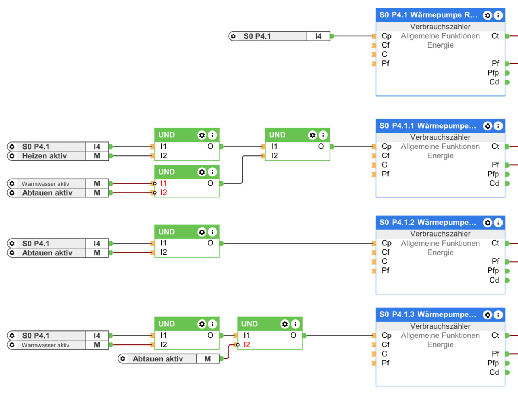Click Energie text in S0 P4.1.2 block

tap(441, 253)
